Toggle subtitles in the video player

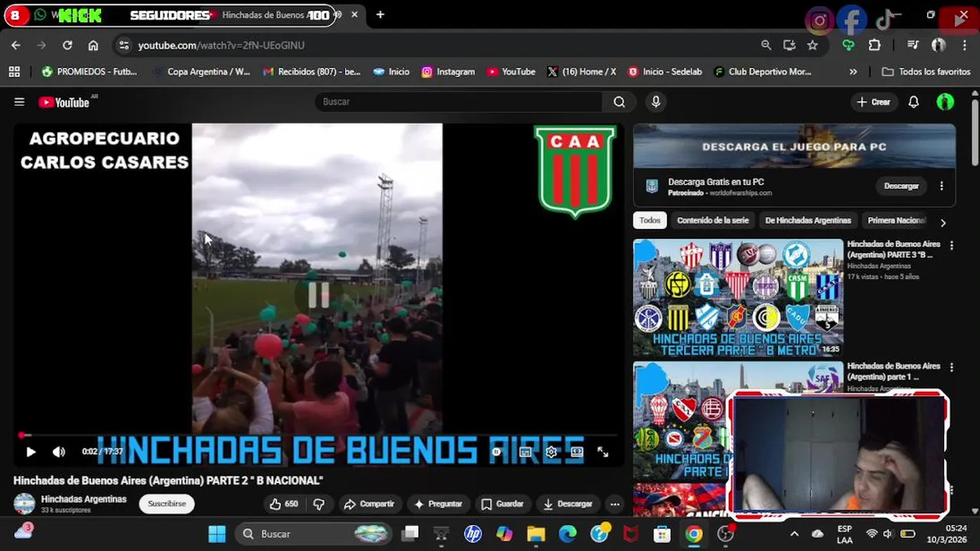point(526,452)
